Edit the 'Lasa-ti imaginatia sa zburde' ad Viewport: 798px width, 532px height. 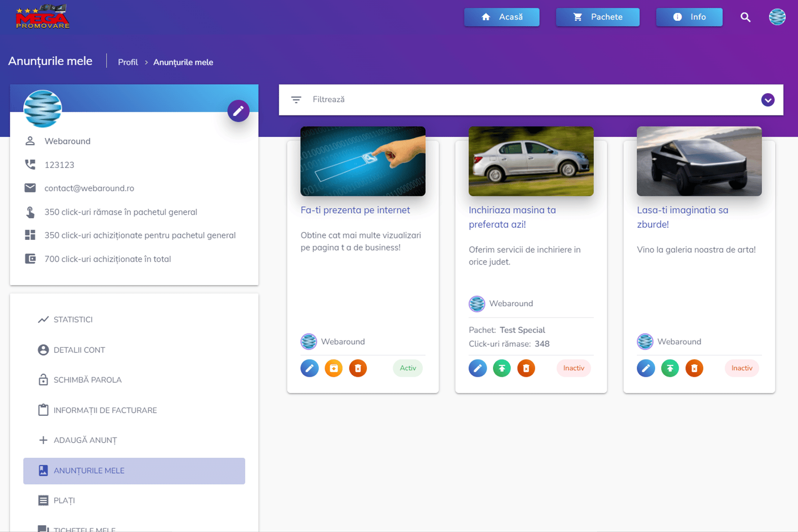pyautogui.click(x=645, y=368)
